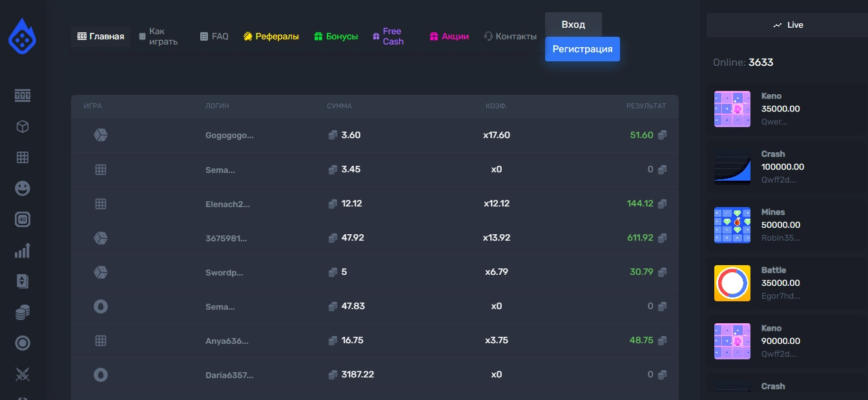Screen dimensions: 868x400
Task: Click the coefficient x13.92
Action: tap(497, 238)
